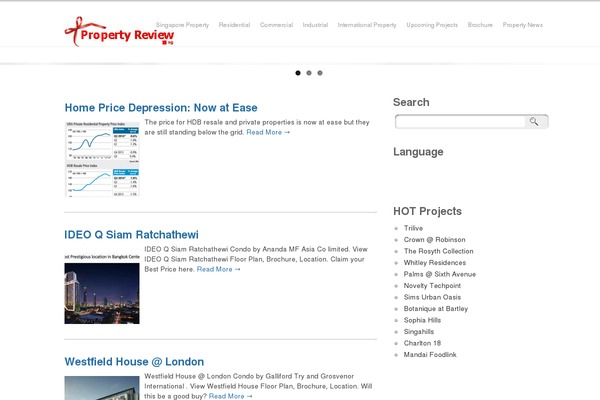Select the third slider dot
This screenshot has height=400, width=600.
point(320,73)
